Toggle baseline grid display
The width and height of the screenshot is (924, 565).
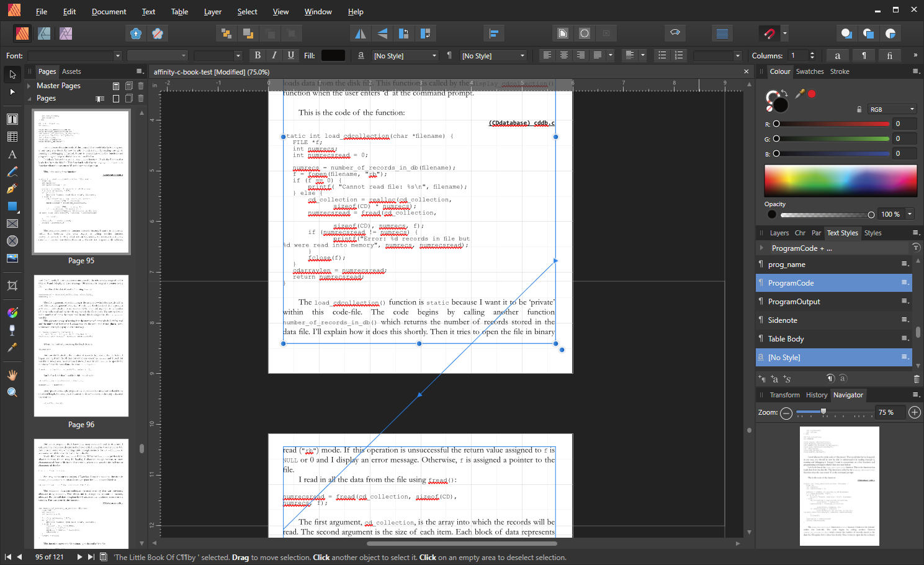click(x=722, y=34)
